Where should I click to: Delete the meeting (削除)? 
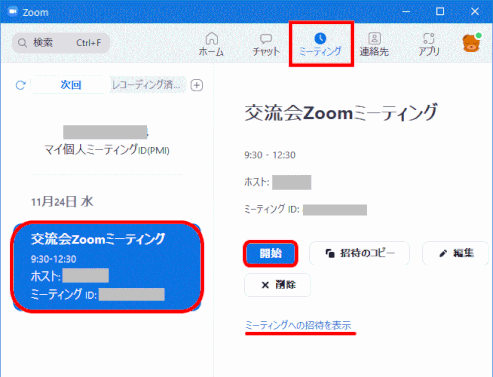(x=278, y=285)
